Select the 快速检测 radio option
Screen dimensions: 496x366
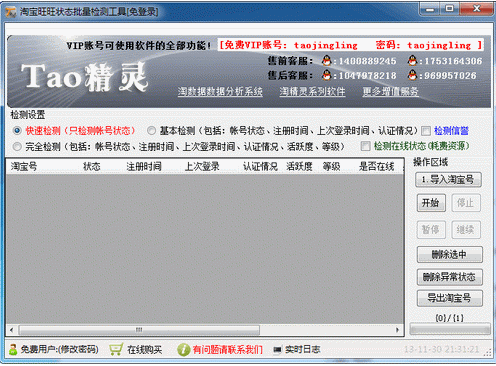17,131
